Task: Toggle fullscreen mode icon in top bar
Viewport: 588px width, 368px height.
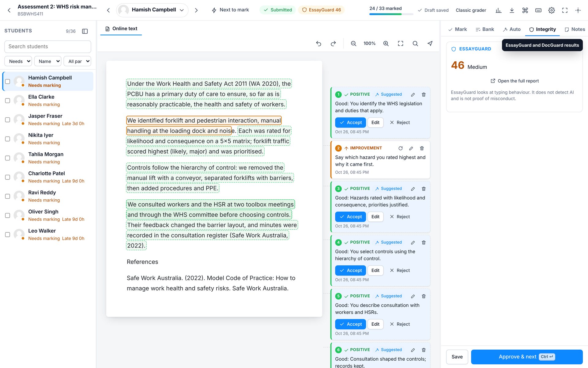Action: coord(565,10)
